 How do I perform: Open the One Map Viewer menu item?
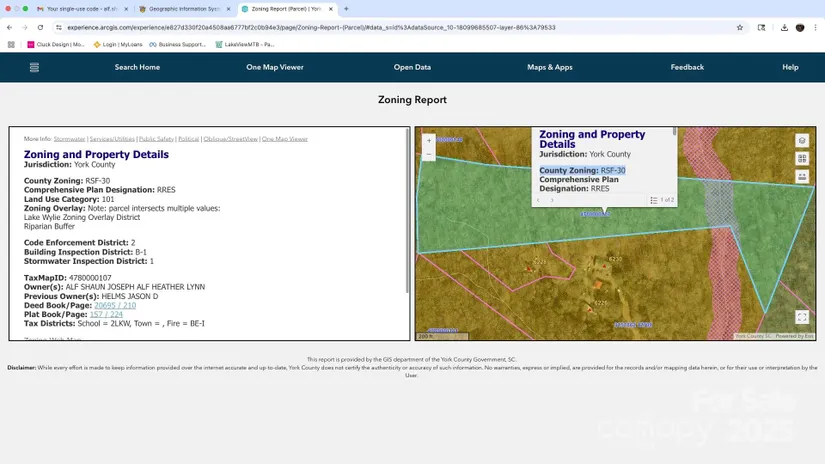pos(275,67)
